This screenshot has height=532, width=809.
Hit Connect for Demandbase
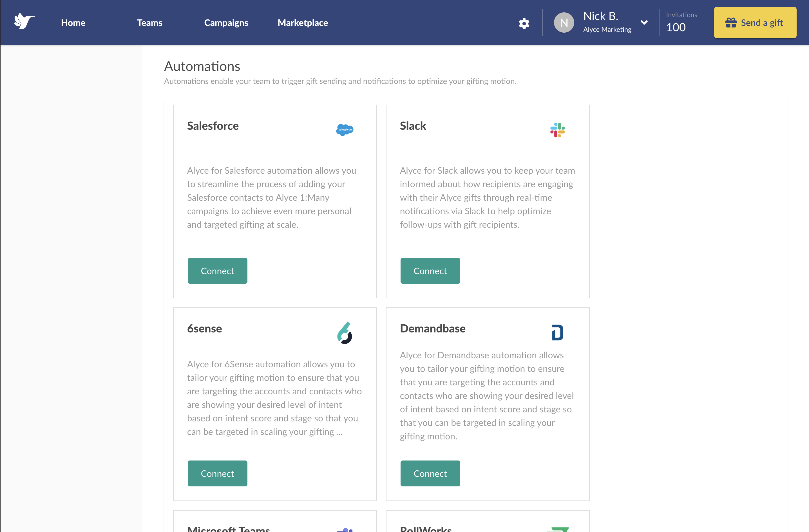pos(430,473)
